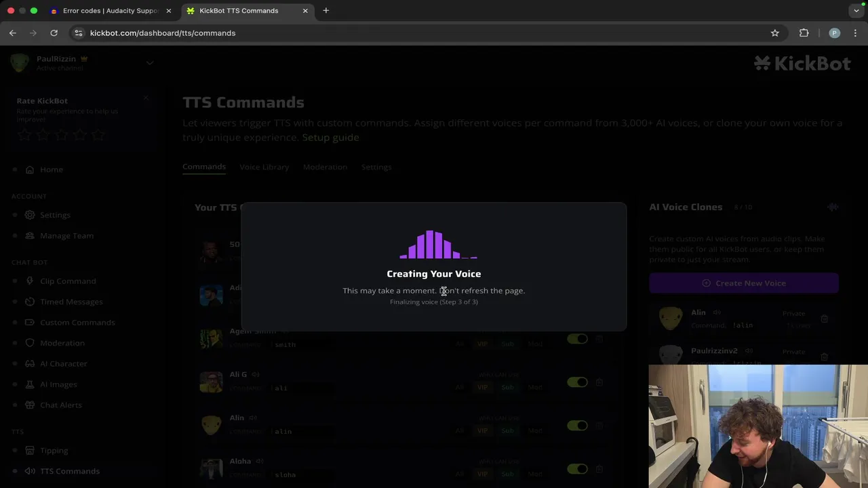
Task: Switch to the Voice Library tab
Action: [x=264, y=167]
